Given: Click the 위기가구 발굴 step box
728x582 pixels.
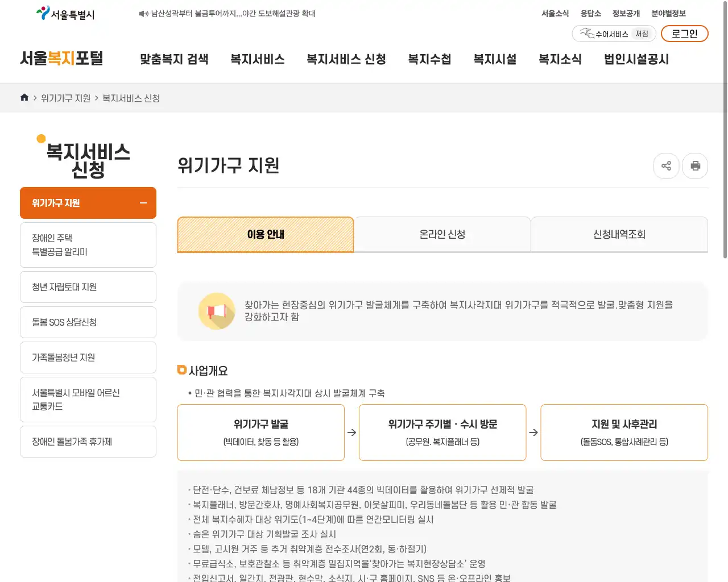Looking at the screenshot, I should click(x=261, y=433).
